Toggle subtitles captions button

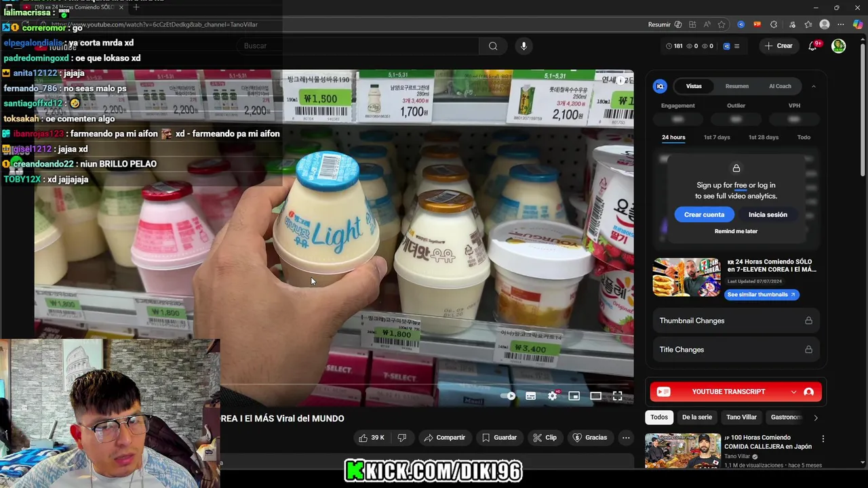tap(531, 396)
